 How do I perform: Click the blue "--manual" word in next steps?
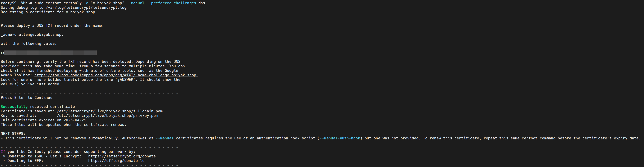click(165, 138)
